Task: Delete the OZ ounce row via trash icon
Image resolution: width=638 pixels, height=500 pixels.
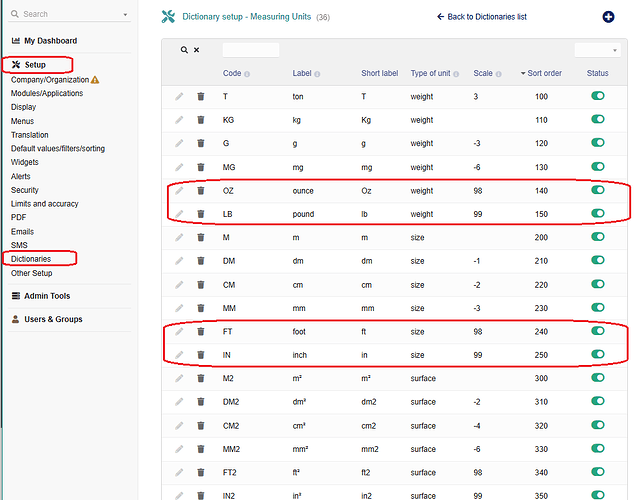Action: pyautogui.click(x=201, y=190)
